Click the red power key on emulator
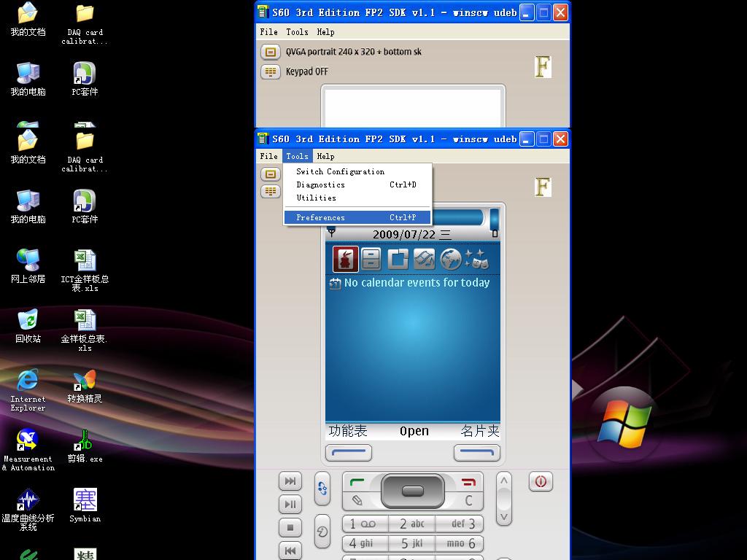Image resolution: width=747 pixels, height=560 pixels. tap(541, 481)
